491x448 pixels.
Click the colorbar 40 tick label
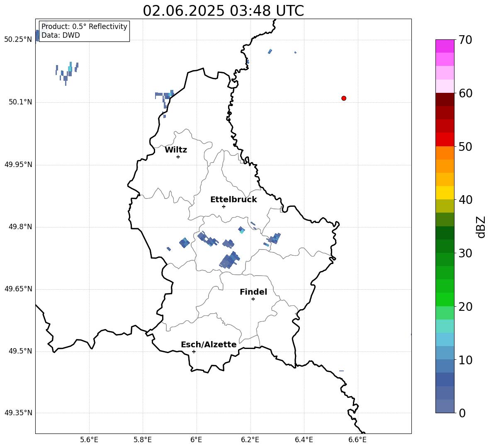pos(465,200)
